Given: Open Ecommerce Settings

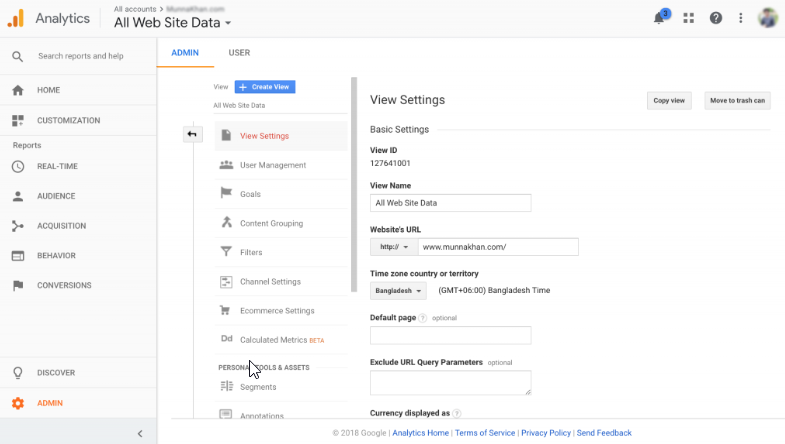Looking at the screenshot, I should point(277,311).
